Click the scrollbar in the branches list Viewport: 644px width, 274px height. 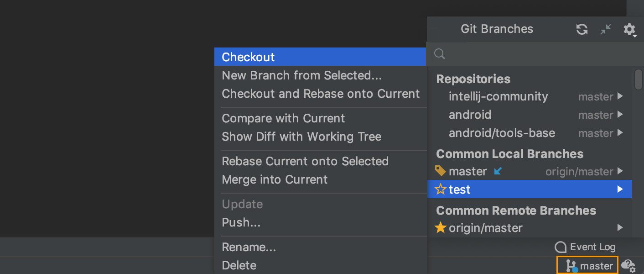639,79
